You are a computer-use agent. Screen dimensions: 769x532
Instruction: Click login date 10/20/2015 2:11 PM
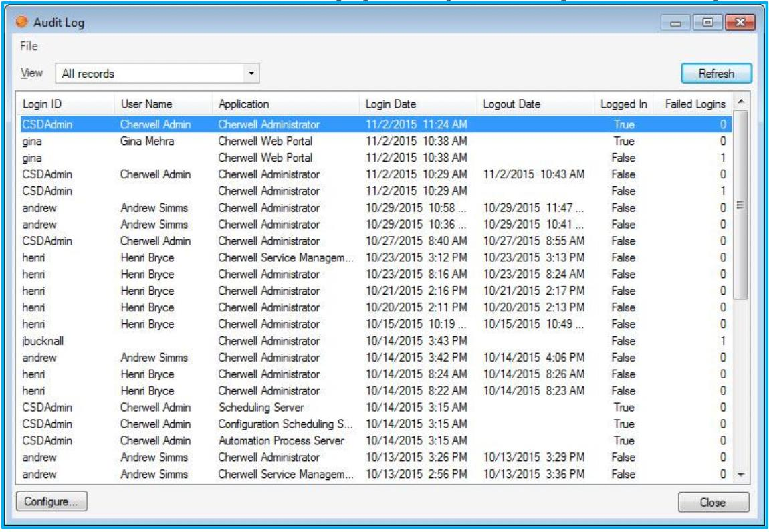[417, 308]
